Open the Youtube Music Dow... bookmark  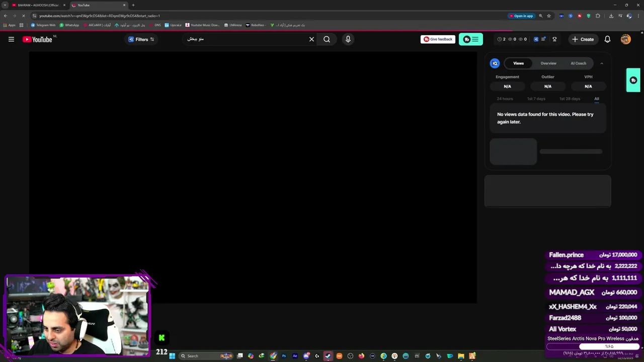click(203, 25)
